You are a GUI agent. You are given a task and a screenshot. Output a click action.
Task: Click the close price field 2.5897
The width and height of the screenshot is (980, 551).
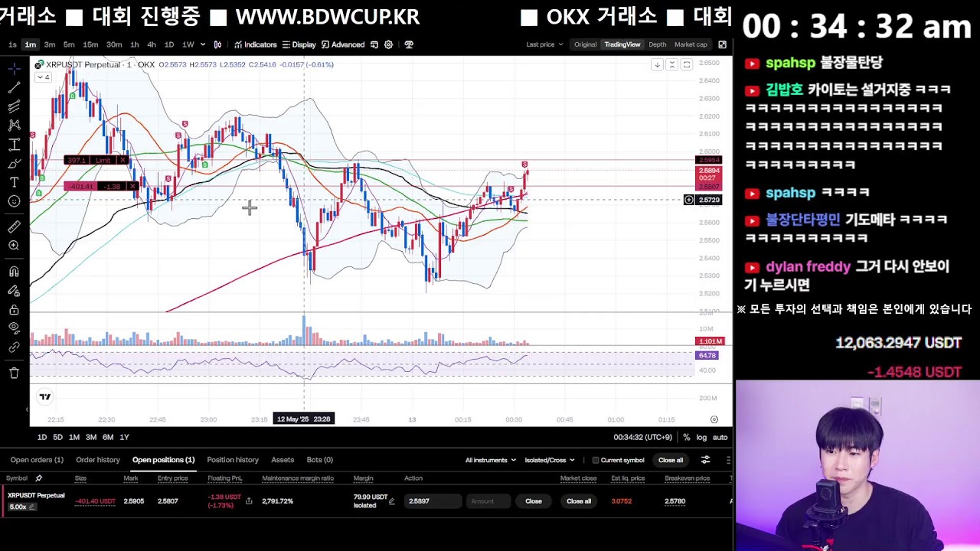[x=433, y=501]
